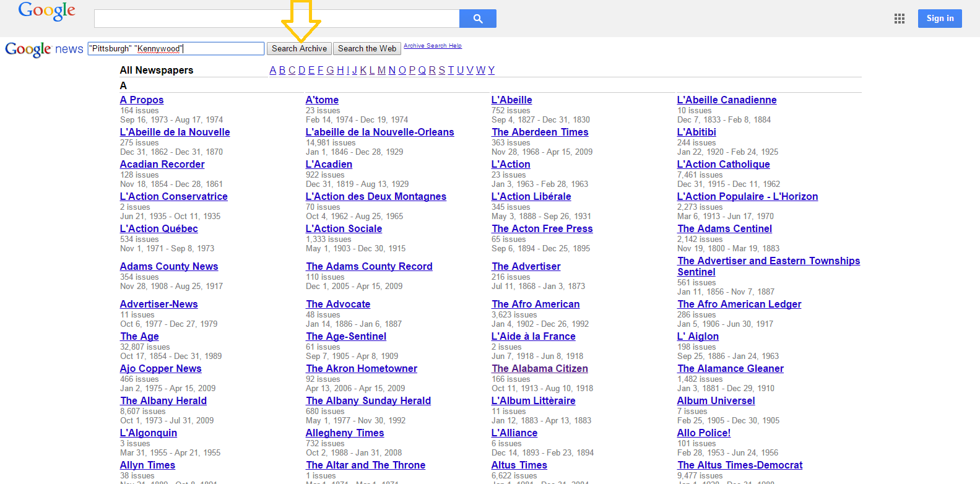
Task: Open L'Acadien newspaper
Action: pos(329,165)
